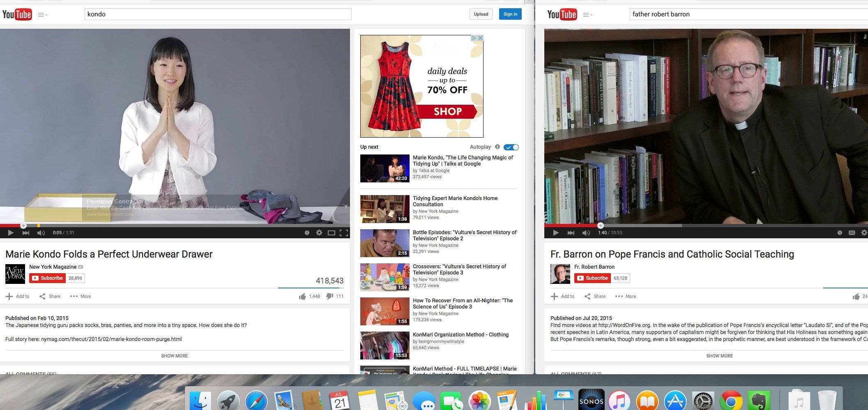Skip to next video in left player
This screenshot has height=410, width=868.
26,233
